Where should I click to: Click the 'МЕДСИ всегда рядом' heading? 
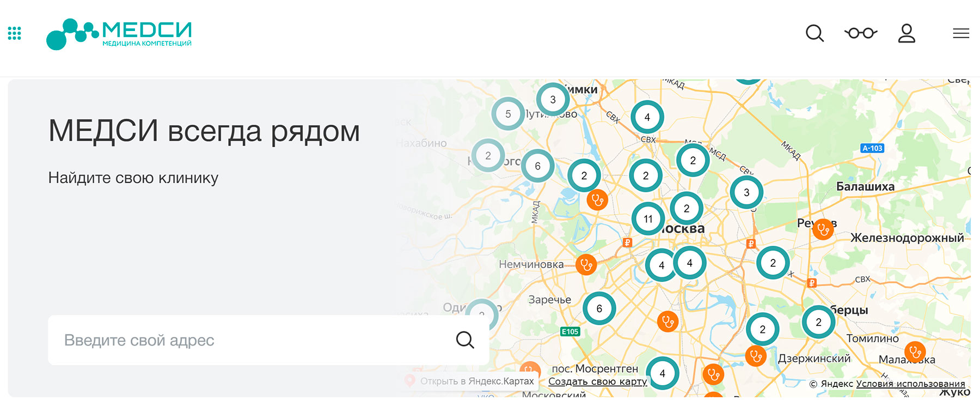(x=204, y=131)
